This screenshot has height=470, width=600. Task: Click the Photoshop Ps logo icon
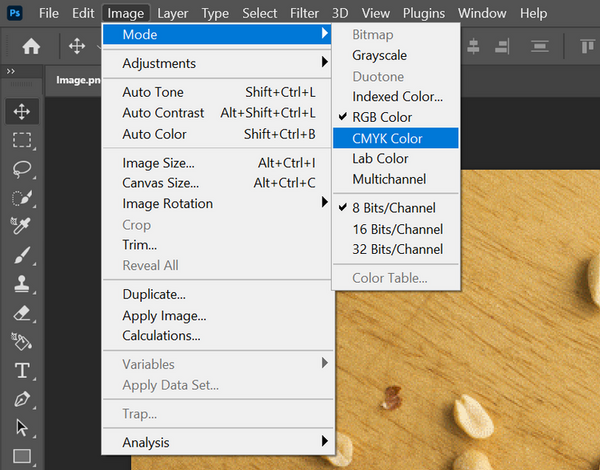15,13
